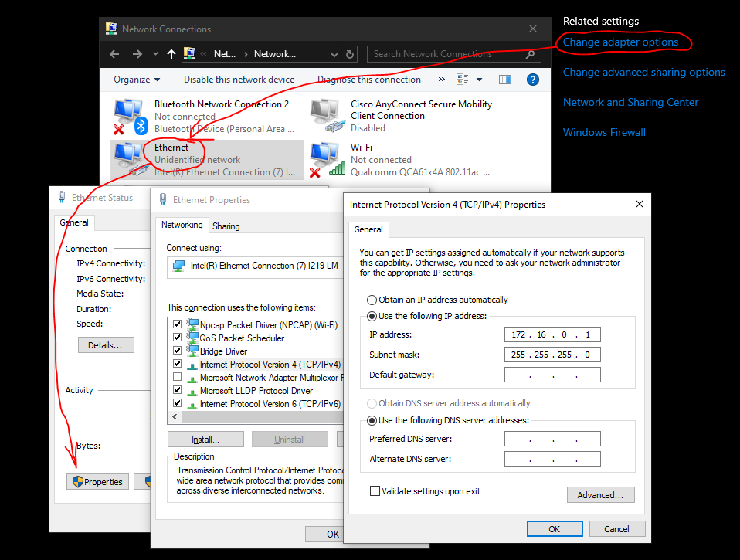This screenshot has height=560, width=740.
Task: Click the Help question mark icon
Action: [532, 80]
